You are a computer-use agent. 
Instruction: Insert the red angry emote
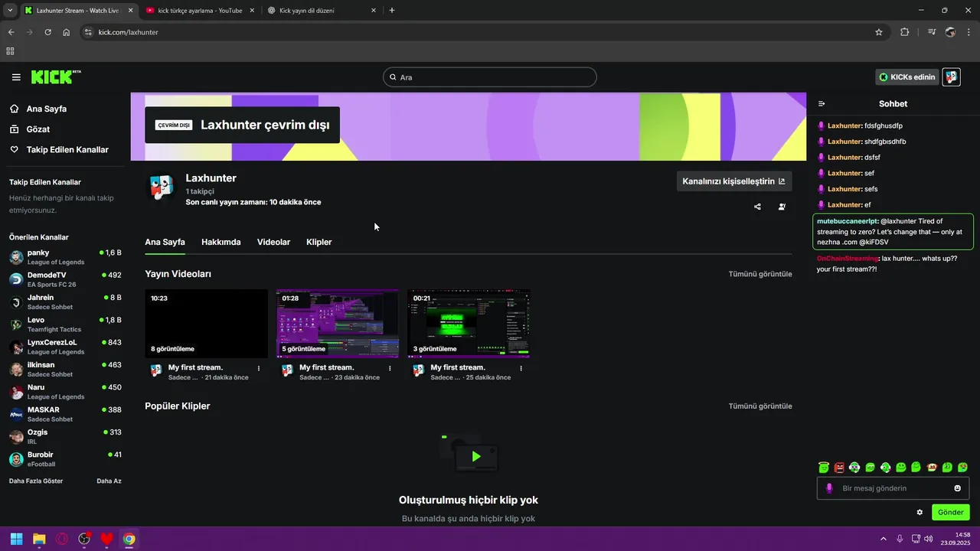839,467
